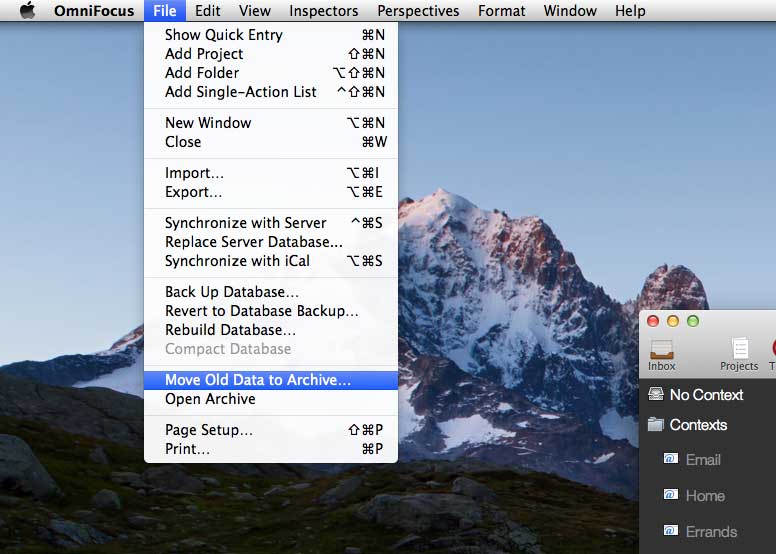
Task: Click the Projects toolbar icon
Action: (x=739, y=355)
